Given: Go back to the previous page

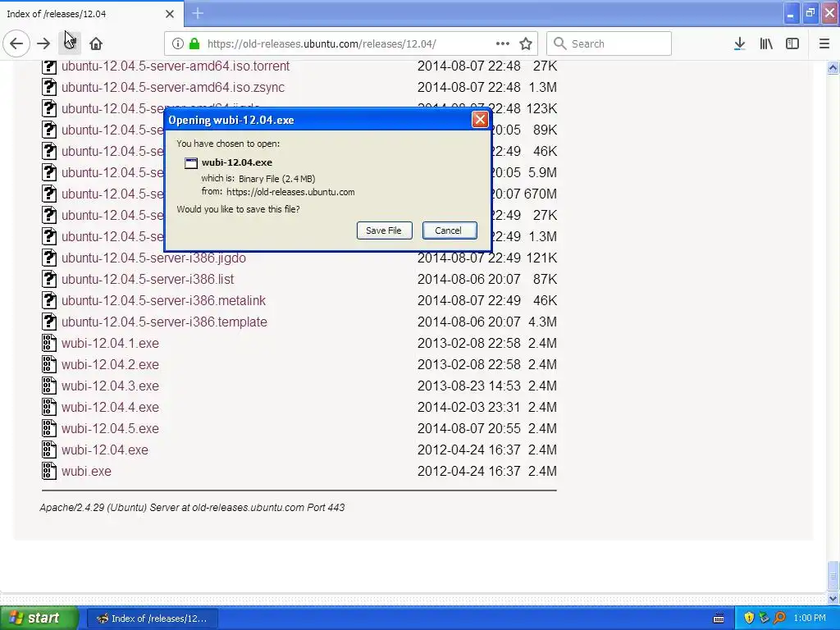Looking at the screenshot, I should [x=16, y=44].
